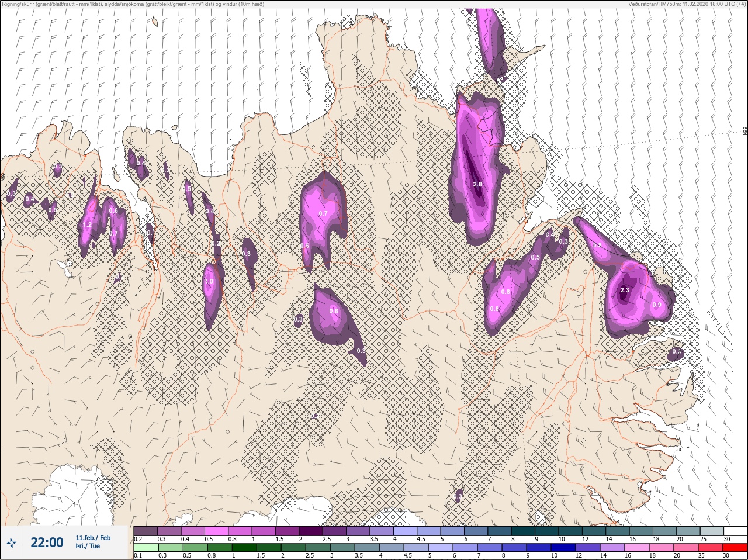Select the white 30 swatch in top legend row
This screenshot has height=560, width=748.
pos(735,531)
